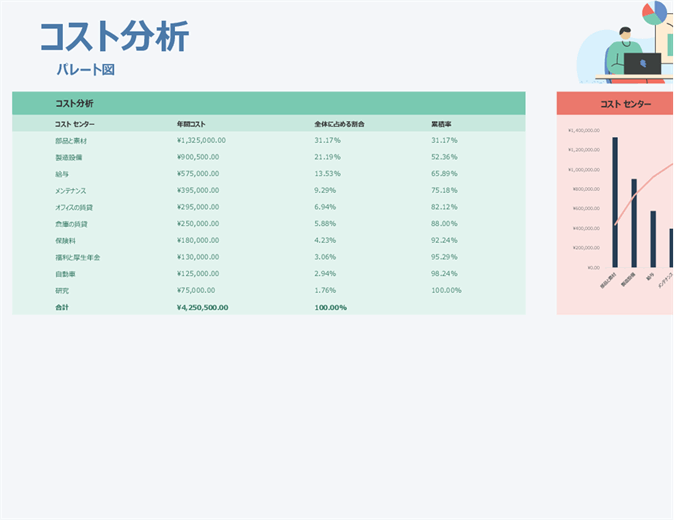
Task: Select the 合計 total row label
Action: coord(63,307)
